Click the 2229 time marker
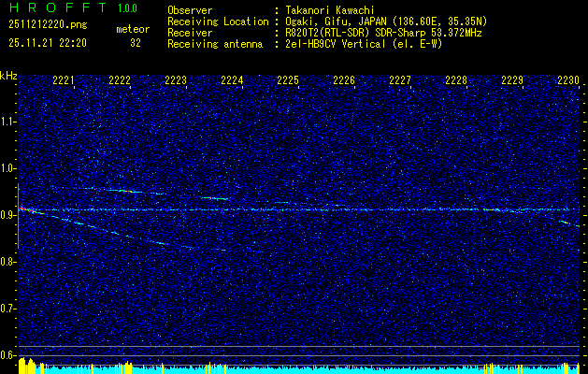This screenshot has width=588, height=374. [x=512, y=81]
